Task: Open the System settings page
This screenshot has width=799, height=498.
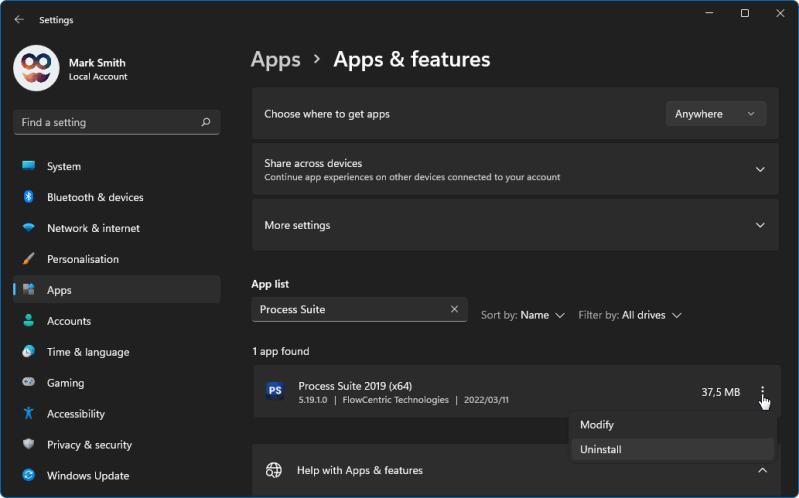Action: pyautogui.click(x=64, y=166)
